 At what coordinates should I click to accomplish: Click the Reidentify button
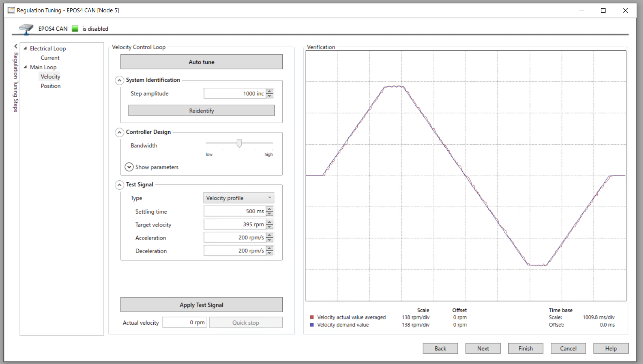coord(201,111)
